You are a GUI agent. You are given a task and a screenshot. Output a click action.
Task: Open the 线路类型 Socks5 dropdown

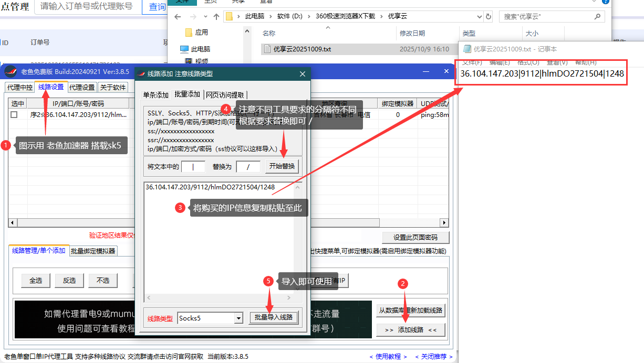[x=238, y=317]
